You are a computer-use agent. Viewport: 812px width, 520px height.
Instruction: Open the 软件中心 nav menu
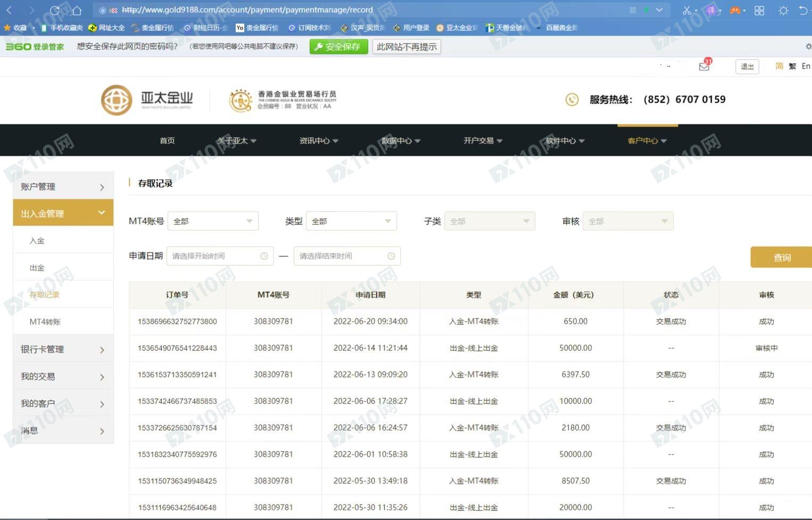(565, 140)
